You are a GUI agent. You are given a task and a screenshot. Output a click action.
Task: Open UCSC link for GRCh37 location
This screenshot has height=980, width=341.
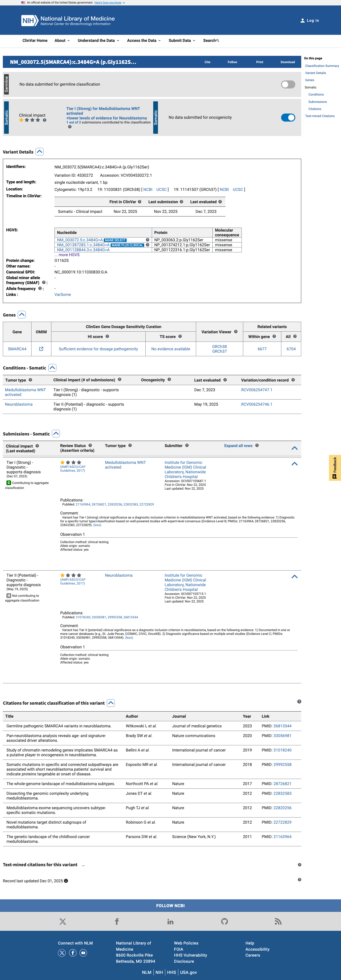(238, 189)
